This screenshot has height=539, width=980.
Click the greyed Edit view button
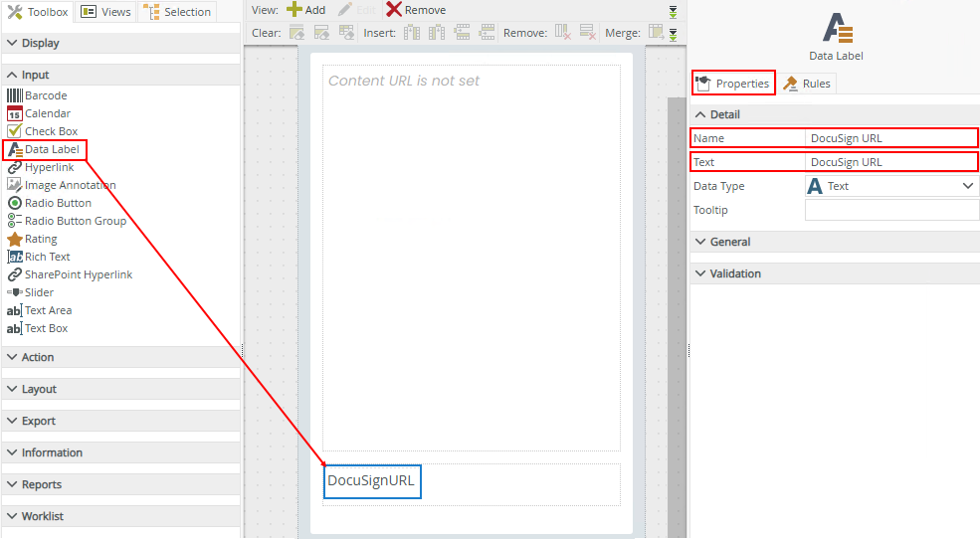[357, 10]
